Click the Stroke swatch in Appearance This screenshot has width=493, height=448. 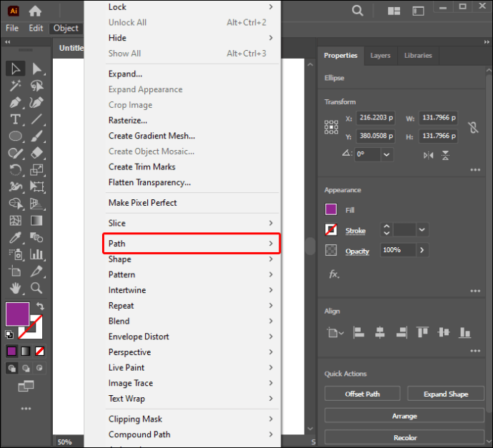coord(331,230)
